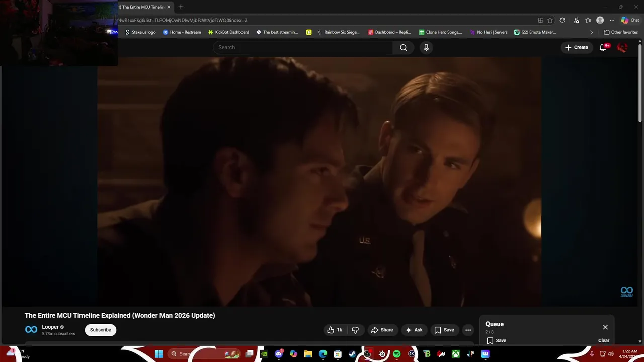Screen dimensions: 644x362
Task: Click the Ask button
Action: pyautogui.click(x=414, y=330)
